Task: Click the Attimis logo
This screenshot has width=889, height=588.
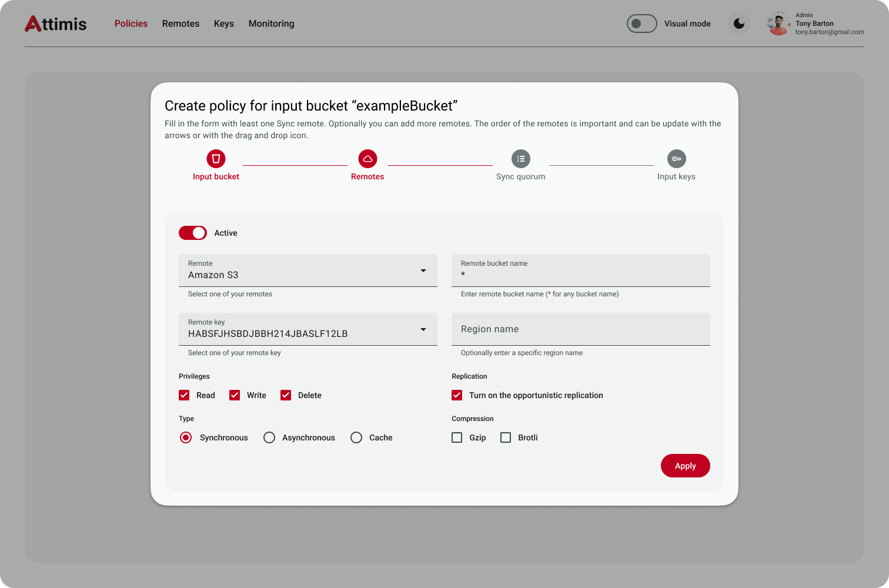Action: (x=56, y=24)
